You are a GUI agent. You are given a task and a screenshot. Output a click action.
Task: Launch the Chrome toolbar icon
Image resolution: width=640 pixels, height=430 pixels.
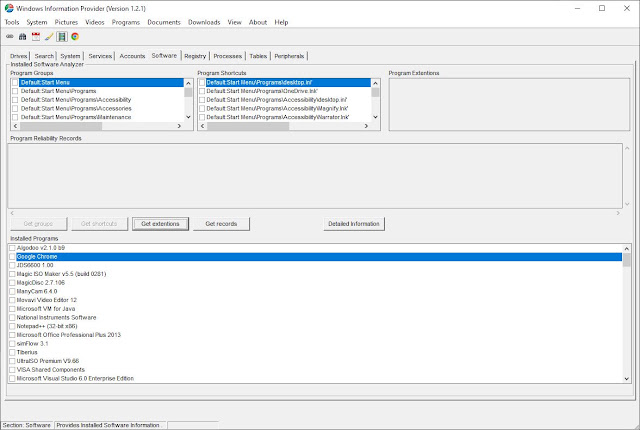(75, 37)
